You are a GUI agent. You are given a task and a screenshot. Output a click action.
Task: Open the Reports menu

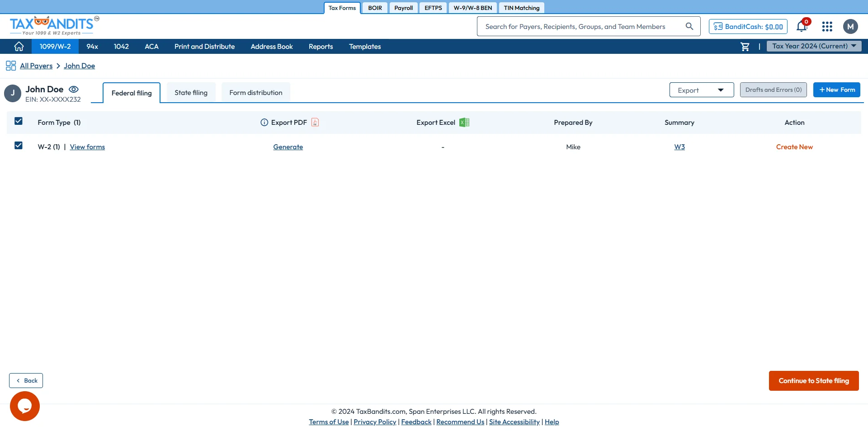321,47
